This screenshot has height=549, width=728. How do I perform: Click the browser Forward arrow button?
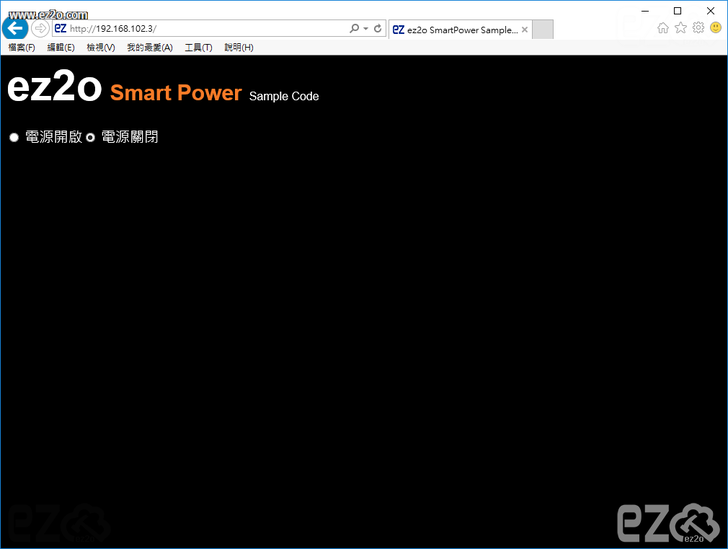[x=40, y=29]
